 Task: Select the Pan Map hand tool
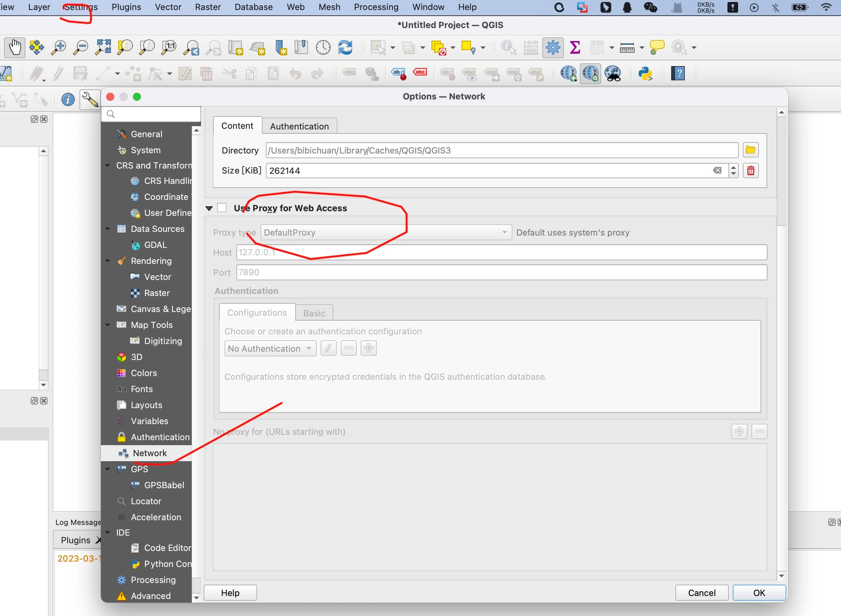tap(15, 47)
